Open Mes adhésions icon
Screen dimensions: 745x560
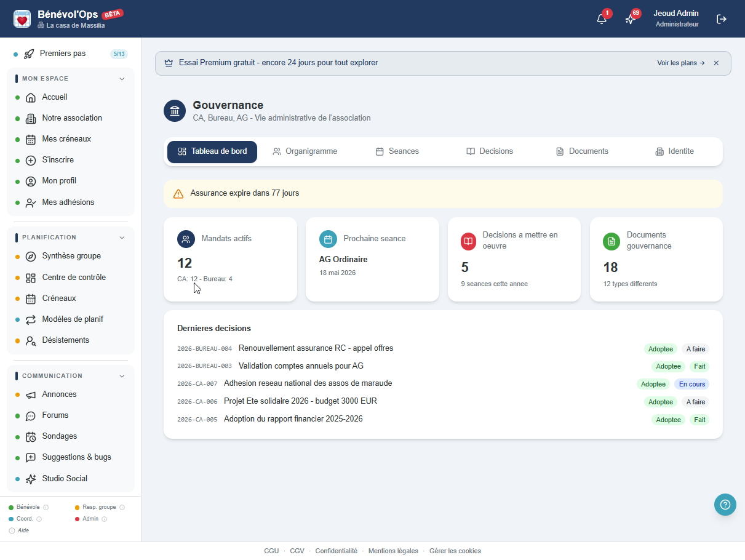pyautogui.click(x=31, y=202)
